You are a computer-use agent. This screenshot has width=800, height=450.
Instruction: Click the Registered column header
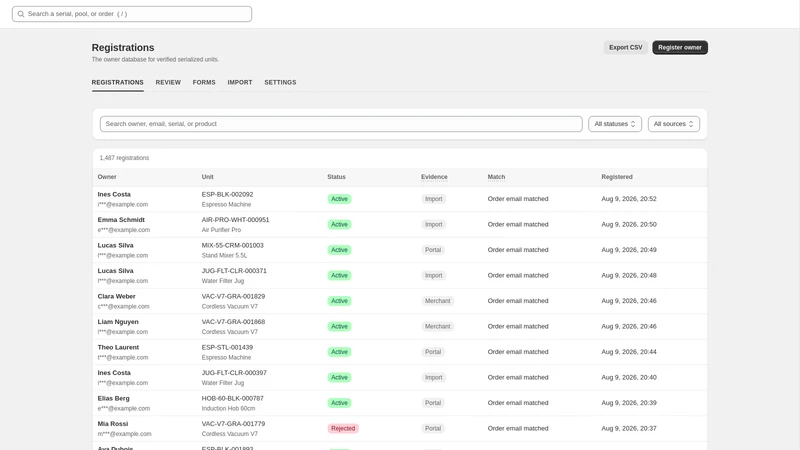pyautogui.click(x=617, y=177)
